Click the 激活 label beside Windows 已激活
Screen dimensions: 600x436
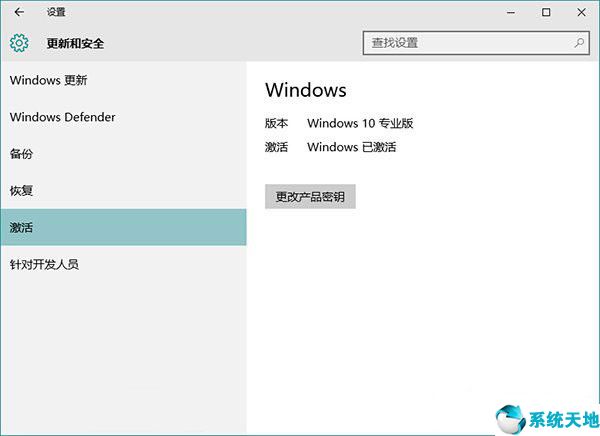[x=276, y=147]
